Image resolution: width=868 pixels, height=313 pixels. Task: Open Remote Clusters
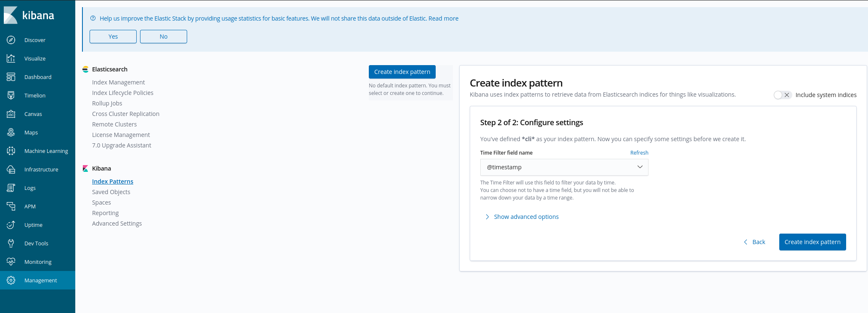114,124
